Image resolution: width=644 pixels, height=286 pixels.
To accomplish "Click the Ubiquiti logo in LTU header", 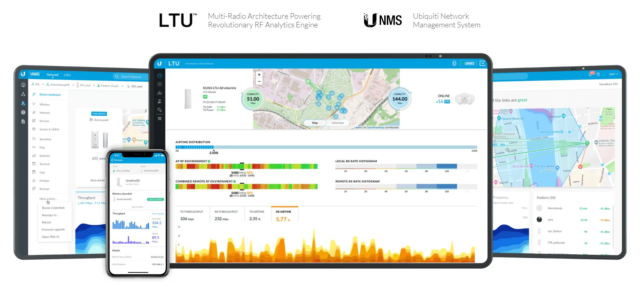I will pos(159,63).
